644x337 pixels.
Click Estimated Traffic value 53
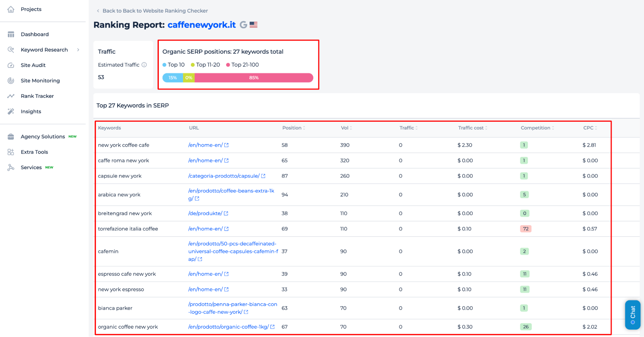(101, 77)
